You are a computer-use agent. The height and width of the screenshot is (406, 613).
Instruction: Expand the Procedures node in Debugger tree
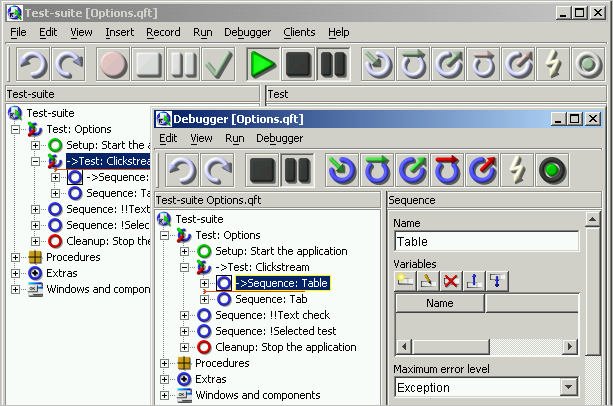(x=166, y=363)
